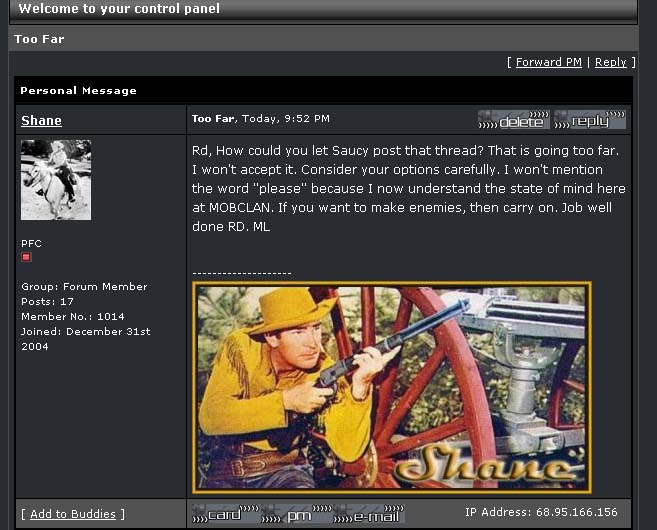Click the e-mail button

(x=369, y=514)
